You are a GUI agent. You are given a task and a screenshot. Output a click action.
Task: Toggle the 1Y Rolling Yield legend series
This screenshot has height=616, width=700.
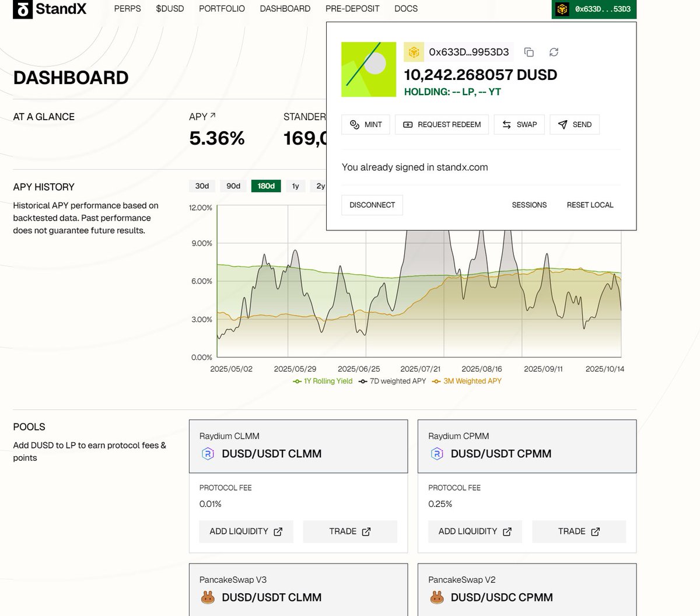click(323, 381)
